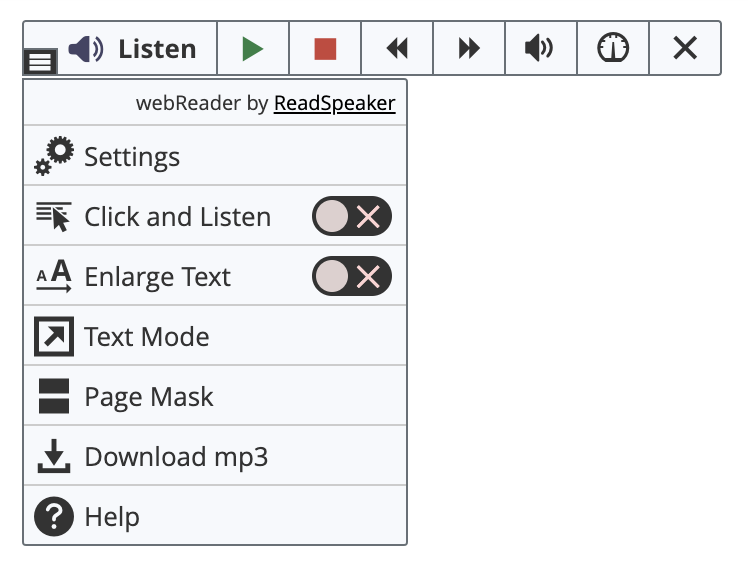Screen dimensions: 748x576
Task: Select the Text Mode menu entry
Action: pos(215,336)
